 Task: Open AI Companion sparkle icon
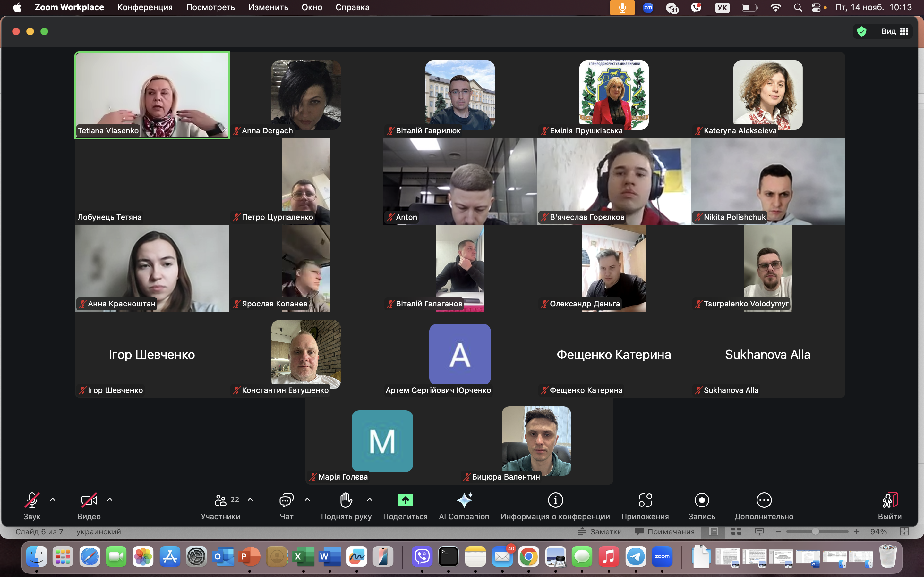tap(464, 500)
